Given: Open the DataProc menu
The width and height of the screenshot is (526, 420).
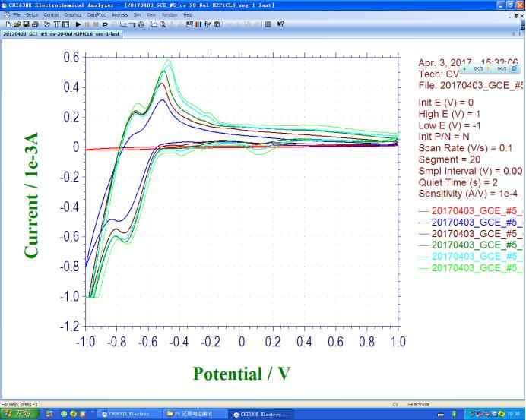Looking at the screenshot, I should tap(97, 14).
